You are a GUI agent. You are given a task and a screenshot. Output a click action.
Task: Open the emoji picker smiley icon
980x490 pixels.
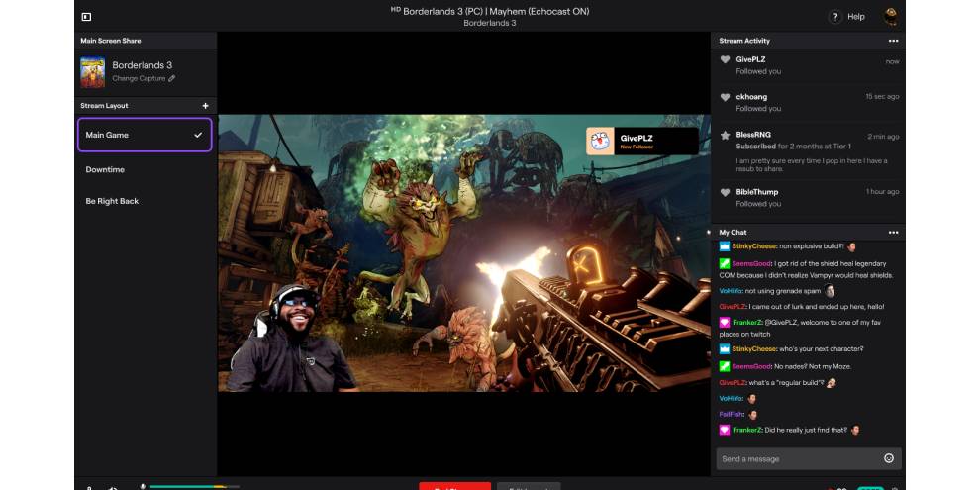[889, 458]
